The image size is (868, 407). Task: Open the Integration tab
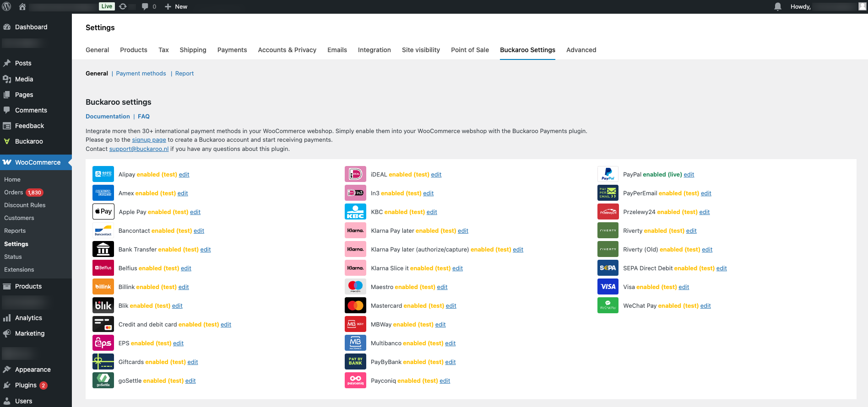click(374, 50)
